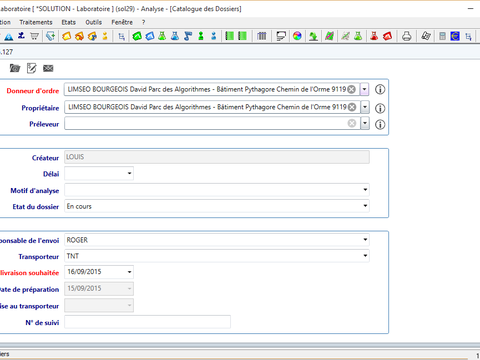Click the green desk lamp toolbar icon
The width and height of the screenshot is (480, 360).
click(313, 36)
